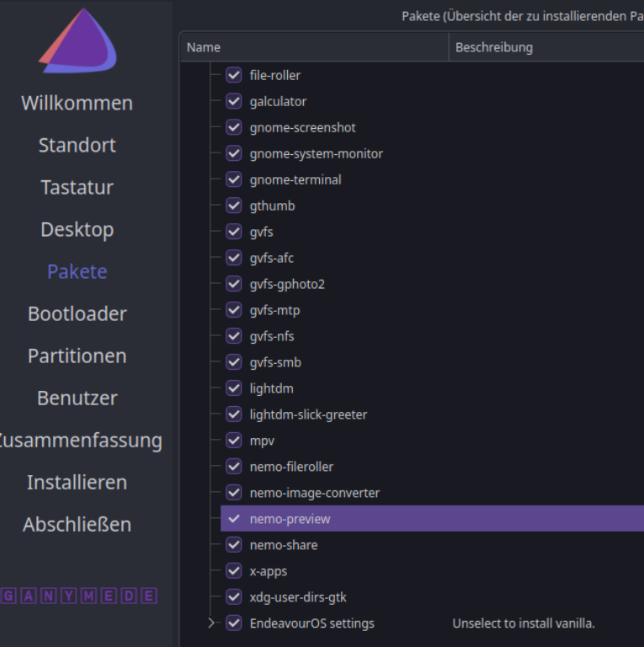This screenshot has height=647, width=644.
Task: Click the EndeavourOS logo icon
Action: tap(77, 41)
